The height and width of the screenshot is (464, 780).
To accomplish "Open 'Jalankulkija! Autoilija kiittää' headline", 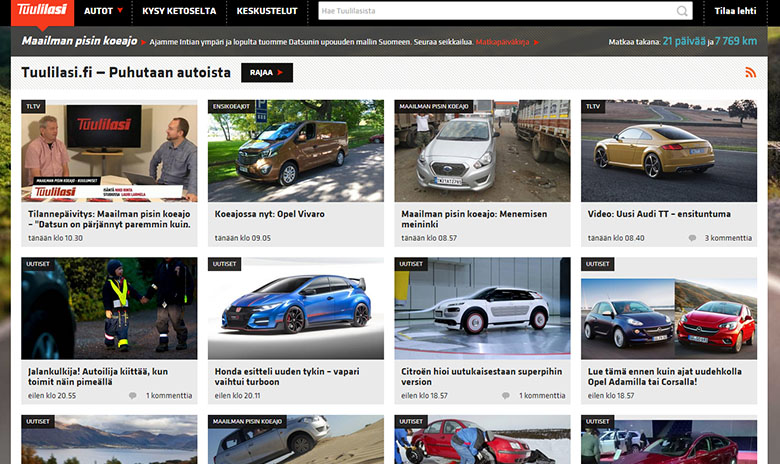I will (98, 376).
